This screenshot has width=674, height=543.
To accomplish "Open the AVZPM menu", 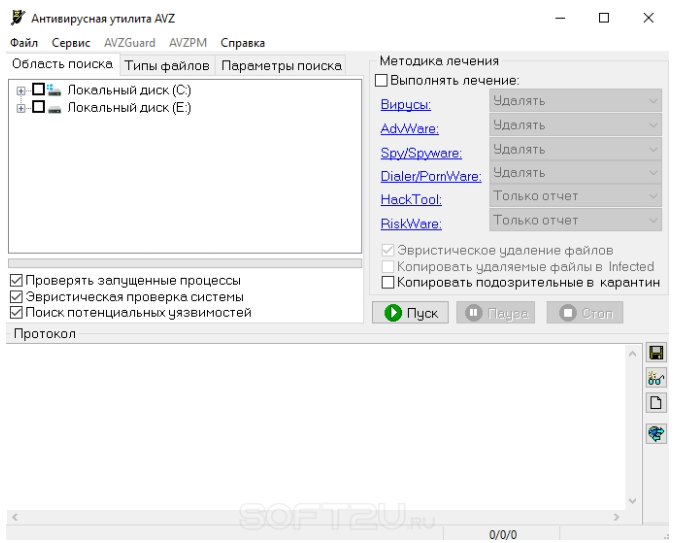I will click(188, 43).
